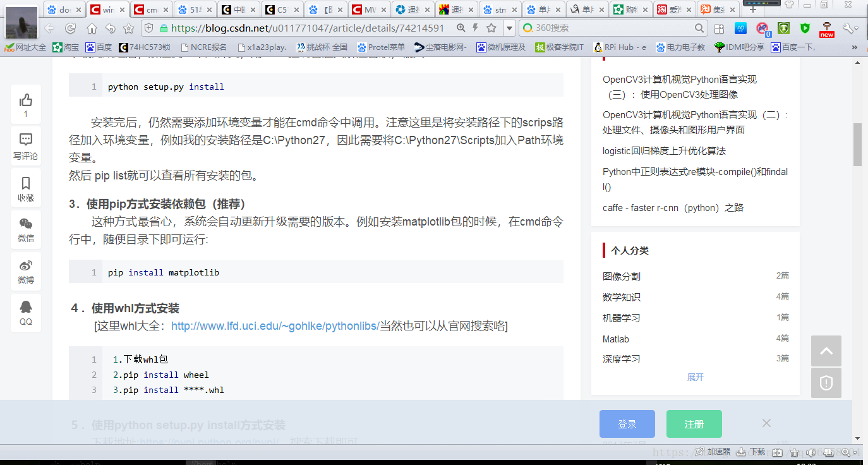This screenshot has width=868, height=465.
Task: Mute the page with the status bar speaker icon
Action: click(811, 452)
